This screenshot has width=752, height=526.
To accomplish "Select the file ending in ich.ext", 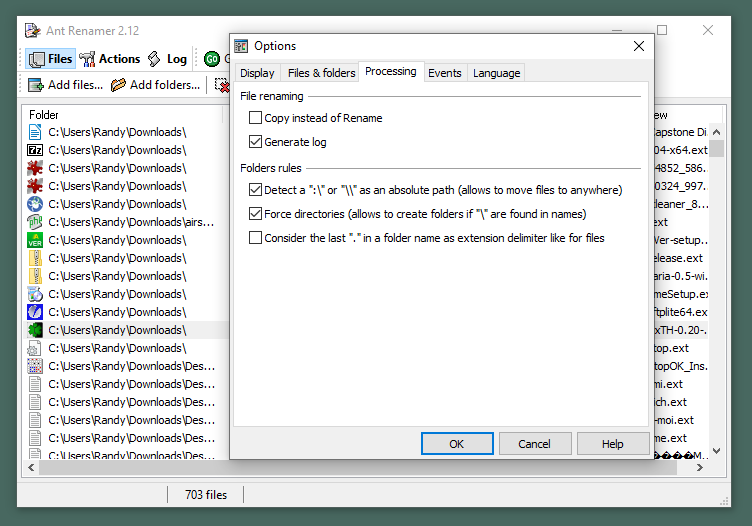I will [670, 402].
